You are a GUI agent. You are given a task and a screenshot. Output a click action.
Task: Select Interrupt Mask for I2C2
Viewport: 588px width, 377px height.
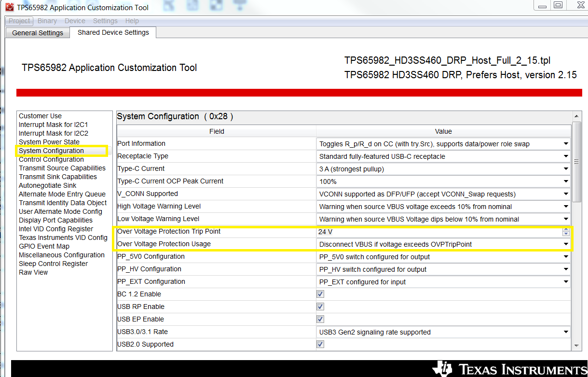[x=54, y=133]
